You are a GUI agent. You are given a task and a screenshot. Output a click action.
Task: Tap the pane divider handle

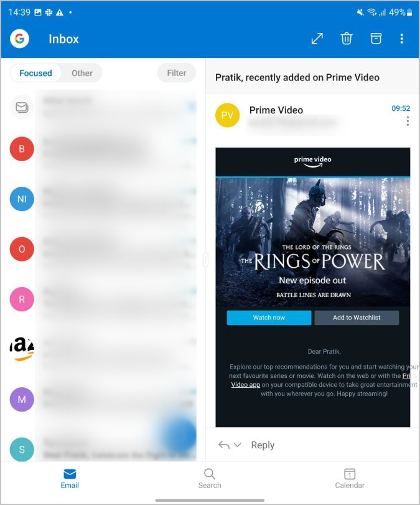click(206, 260)
